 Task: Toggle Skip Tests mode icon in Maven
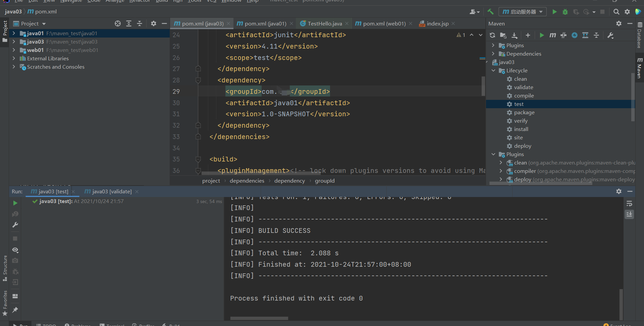(x=575, y=35)
